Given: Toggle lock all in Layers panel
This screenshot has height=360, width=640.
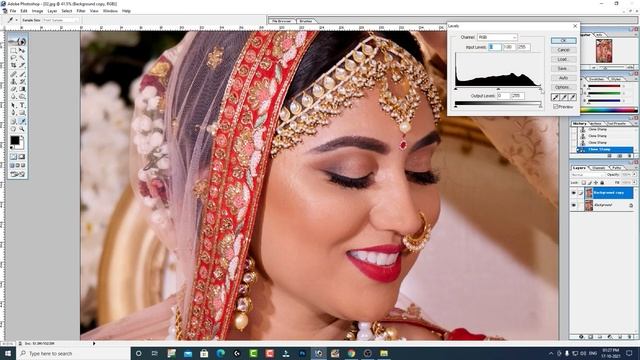Looking at the screenshot, I should coord(602,182).
